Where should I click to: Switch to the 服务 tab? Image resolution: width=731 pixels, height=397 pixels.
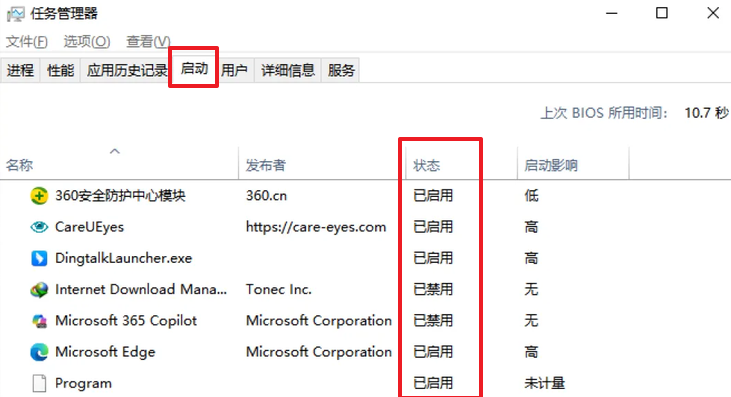pyautogui.click(x=341, y=70)
